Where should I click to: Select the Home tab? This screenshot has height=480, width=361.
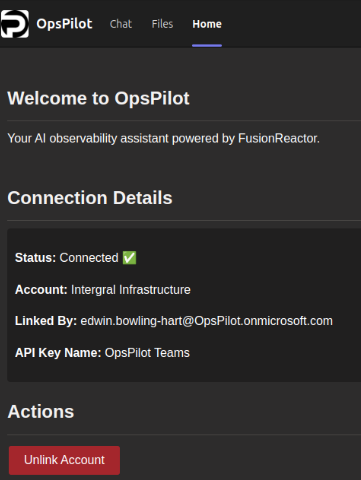[x=207, y=24]
